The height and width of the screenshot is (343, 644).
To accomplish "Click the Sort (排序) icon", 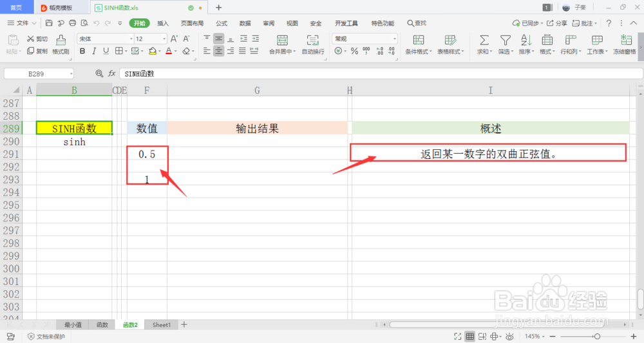I will [526, 40].
